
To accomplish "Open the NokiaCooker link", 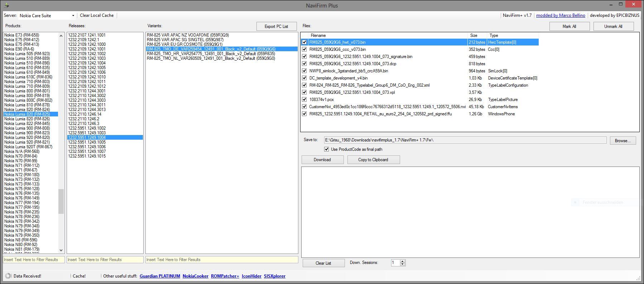I will click(196, 276).
